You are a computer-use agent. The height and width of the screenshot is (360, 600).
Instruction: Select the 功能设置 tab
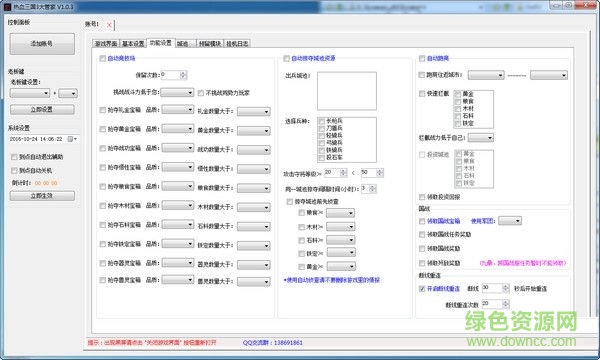click(160, 43)
